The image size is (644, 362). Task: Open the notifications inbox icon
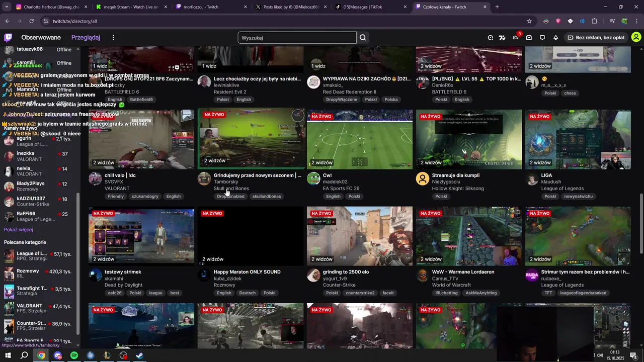point(529,38)
